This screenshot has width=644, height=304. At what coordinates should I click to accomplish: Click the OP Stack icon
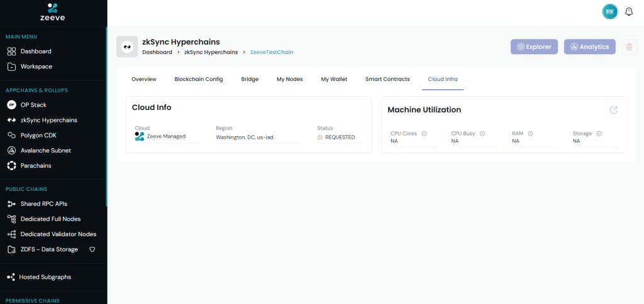click(x=11, y=105)
